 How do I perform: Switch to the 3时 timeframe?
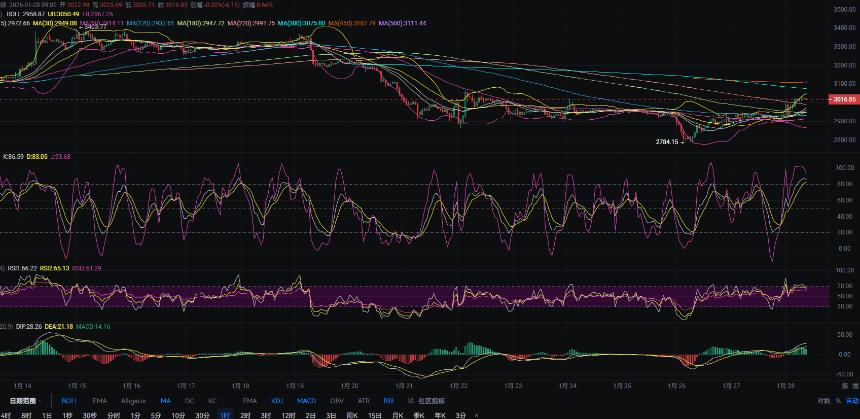pos(265,415)
